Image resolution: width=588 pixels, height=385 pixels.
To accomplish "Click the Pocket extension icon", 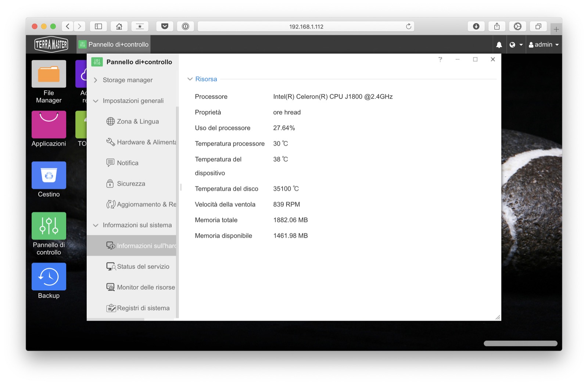I will (165, 26).
